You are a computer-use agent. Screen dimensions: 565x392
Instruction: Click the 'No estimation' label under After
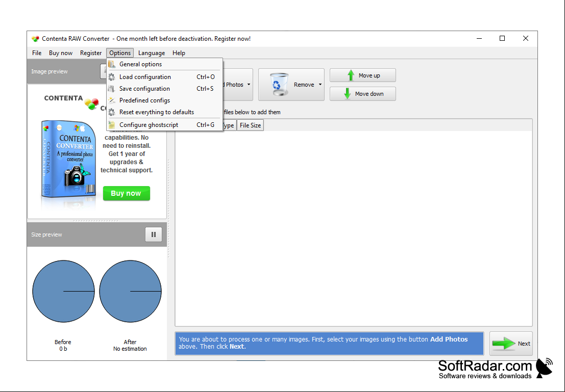coord(130,349)
